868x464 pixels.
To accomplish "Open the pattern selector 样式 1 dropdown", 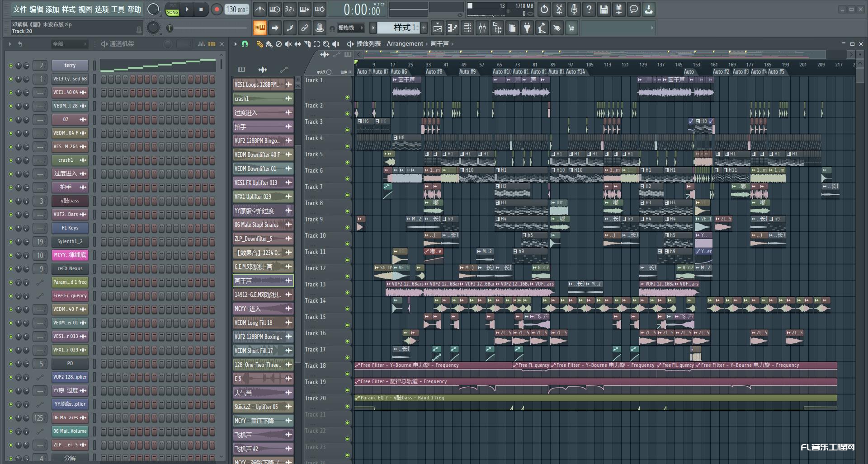I will 398,28.
